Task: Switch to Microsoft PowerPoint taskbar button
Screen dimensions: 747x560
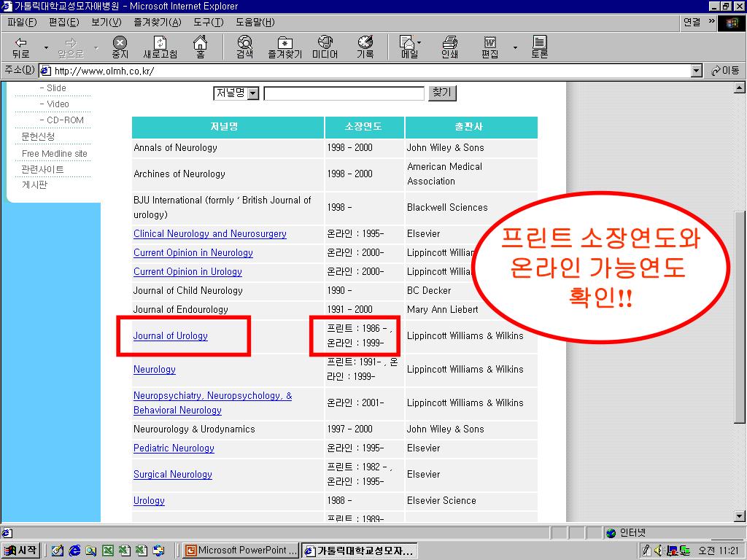Action: [x=241, y=551]
